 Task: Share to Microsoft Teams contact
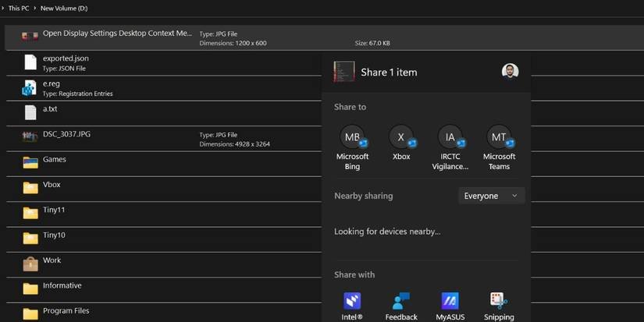499,138
